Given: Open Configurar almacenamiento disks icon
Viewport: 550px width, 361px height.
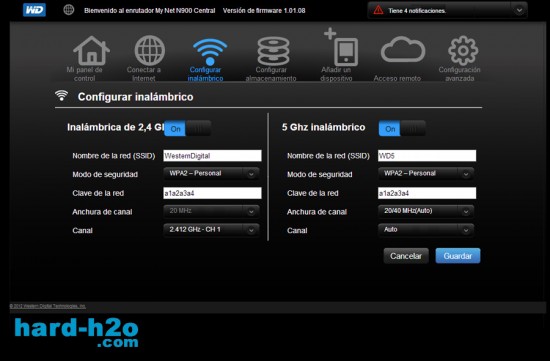Looking at the screenshot, I should tap(273, 51).
